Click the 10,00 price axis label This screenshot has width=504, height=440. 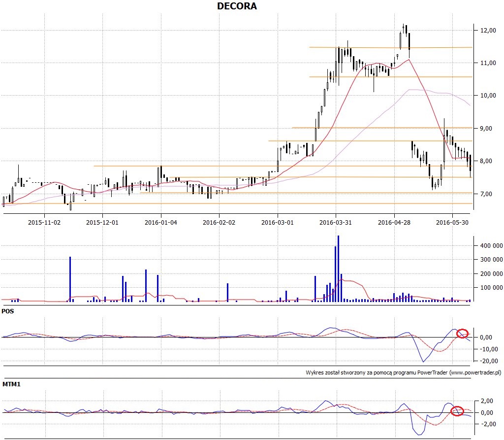click(488, 96)
